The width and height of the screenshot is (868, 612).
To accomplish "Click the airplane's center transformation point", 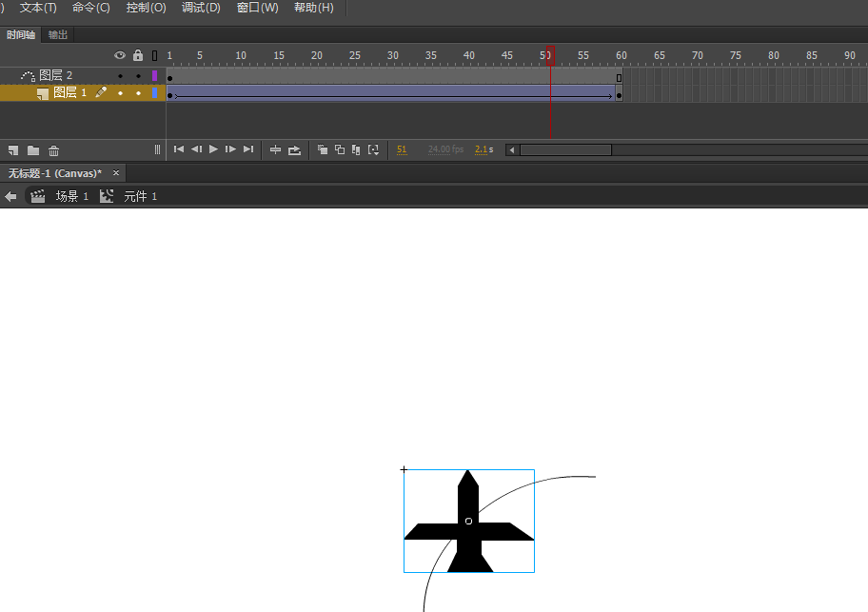I will coord(469,522).
